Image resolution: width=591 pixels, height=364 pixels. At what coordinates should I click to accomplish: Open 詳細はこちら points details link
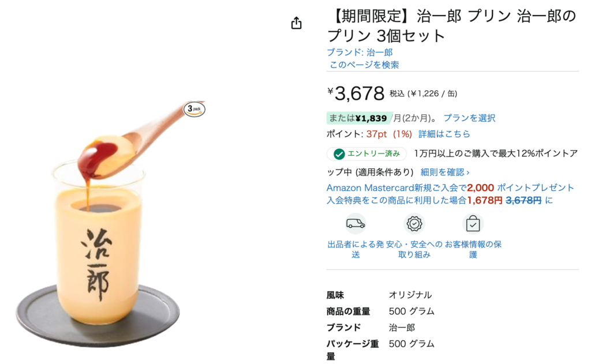click(444, 134)
